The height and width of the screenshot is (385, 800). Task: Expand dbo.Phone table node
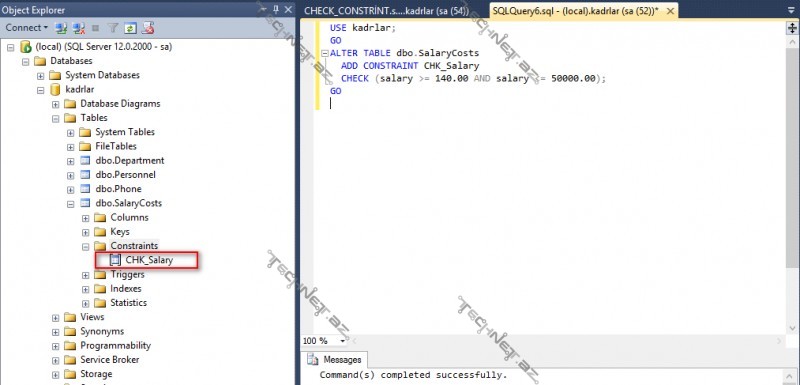71,190
